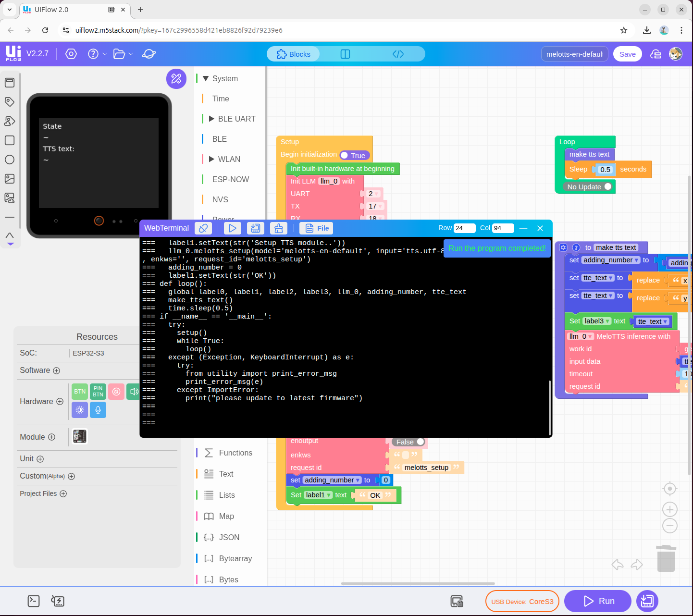Image resolution: width=693 pixels, height=616 pixels.
Task: Expand the BLE UART category
Action: [211, 119]
